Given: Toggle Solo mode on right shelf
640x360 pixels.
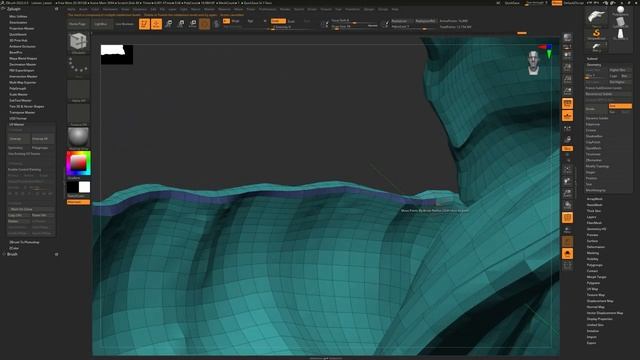Looking at the screenshot, I should point(567,254).
